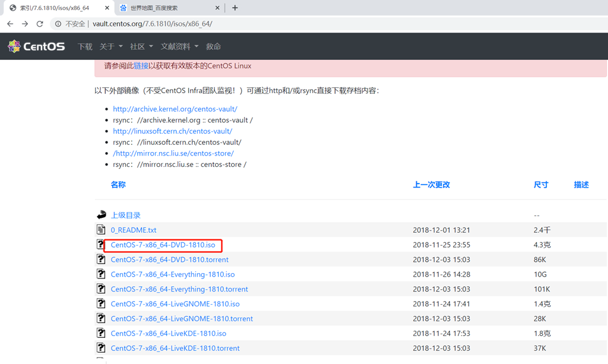Click file icon of LiveGNOME-1810.torrent row
This screenshot has width=608, height=364.
click(x=101, y=318)
